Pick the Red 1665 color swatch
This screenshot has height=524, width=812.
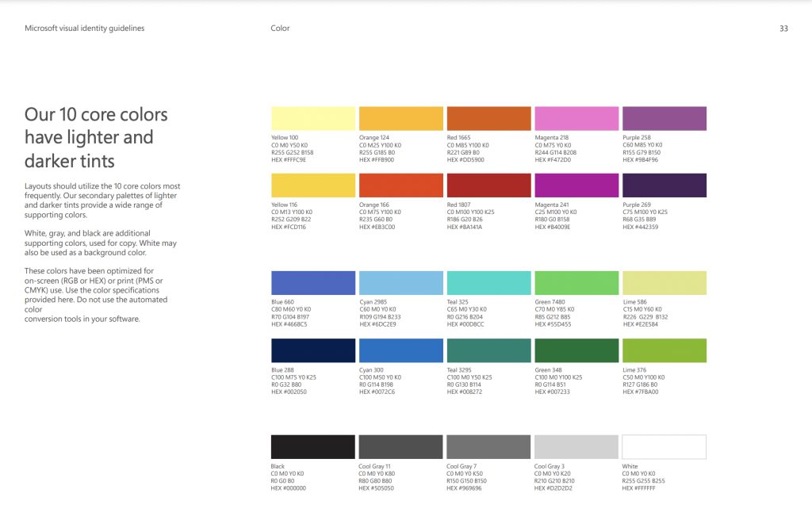(488, 119)
